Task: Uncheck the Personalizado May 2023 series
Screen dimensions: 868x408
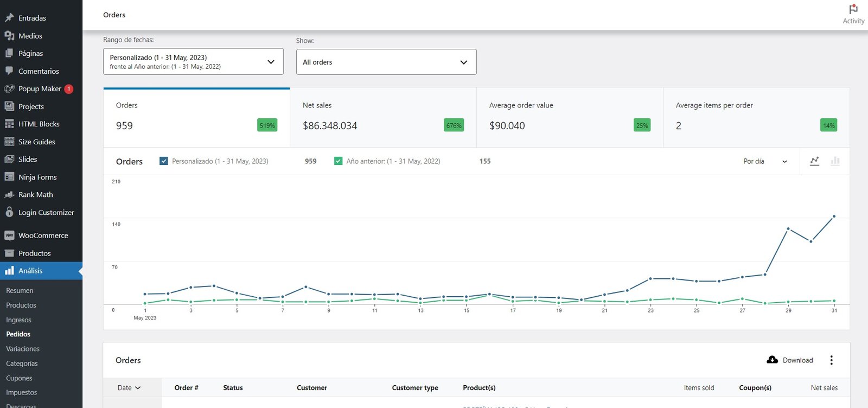Action: click(x=164, y=161)
